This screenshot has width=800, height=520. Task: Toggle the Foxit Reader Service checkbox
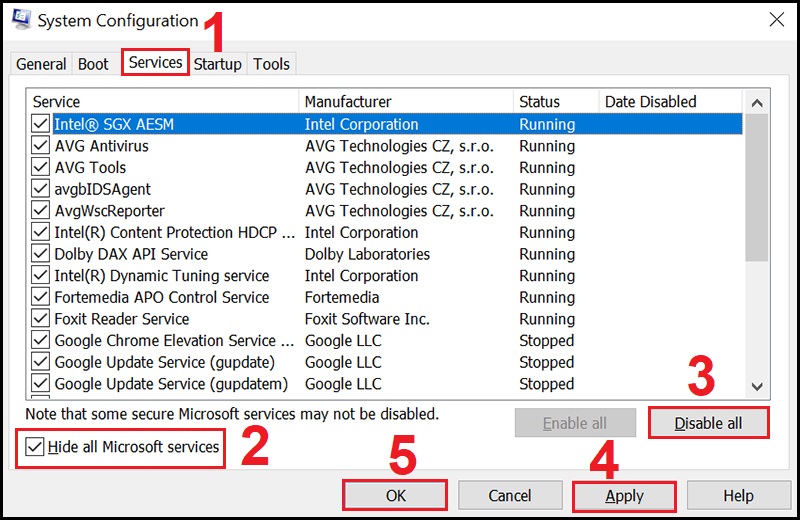40,319
